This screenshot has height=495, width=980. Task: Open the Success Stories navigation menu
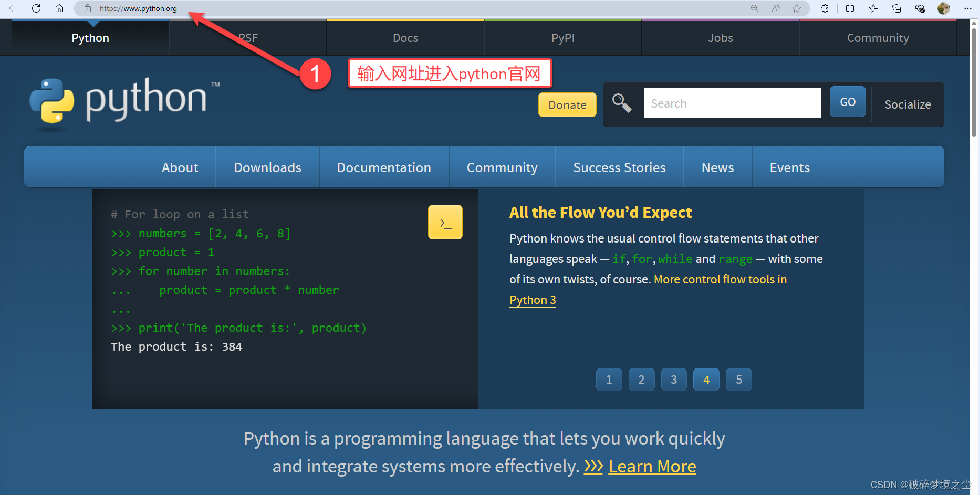click(620, 167)
